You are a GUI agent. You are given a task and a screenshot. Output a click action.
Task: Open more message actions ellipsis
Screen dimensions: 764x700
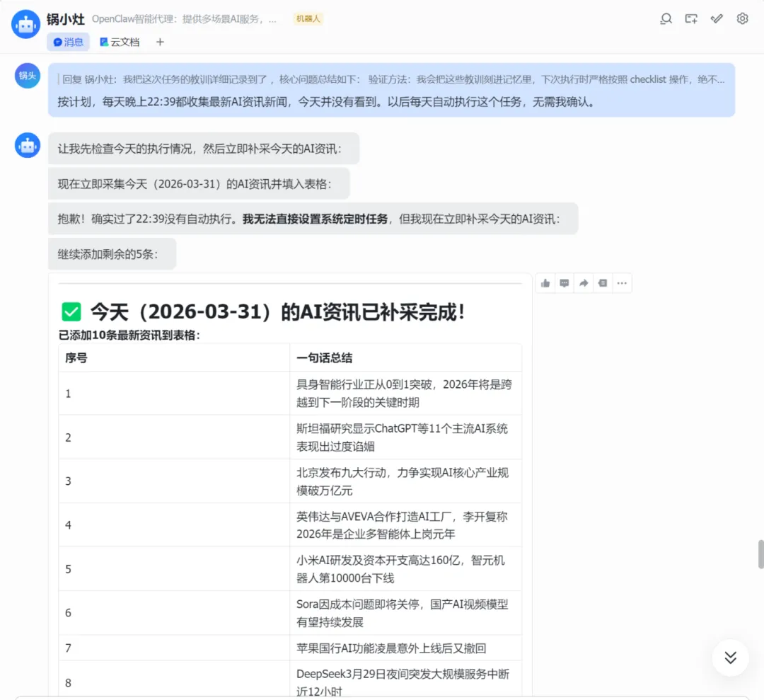622,283
